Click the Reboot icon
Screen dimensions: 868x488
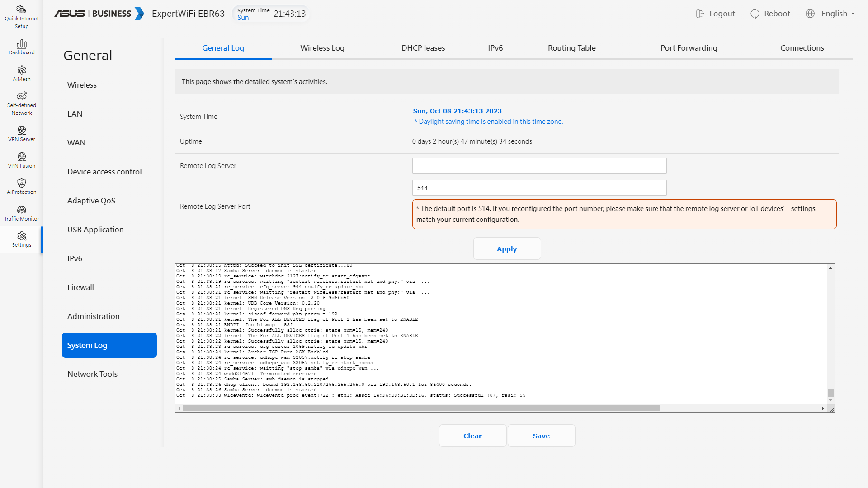[755, 14]
